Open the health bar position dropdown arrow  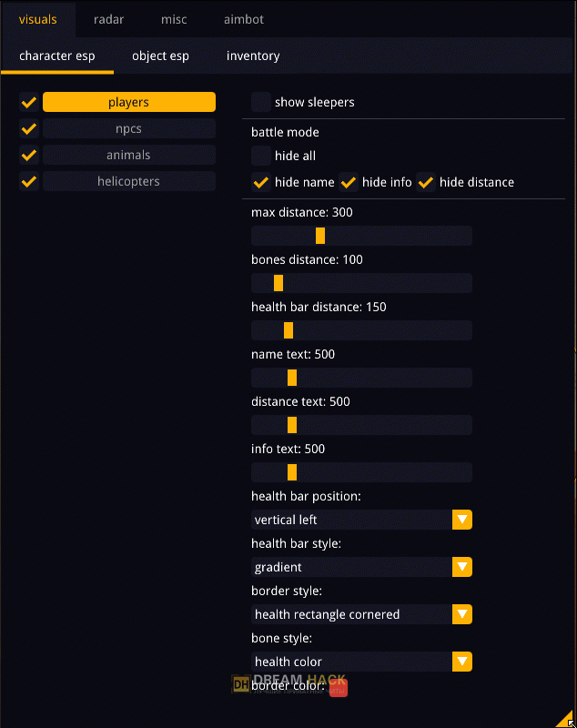click(462, 520)
